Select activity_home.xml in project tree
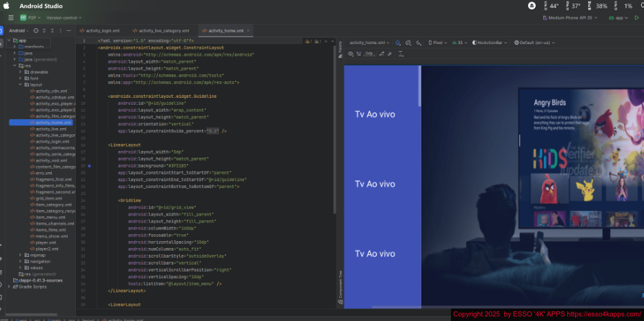This screenshot has width=644, height=321. coord(41,123)
